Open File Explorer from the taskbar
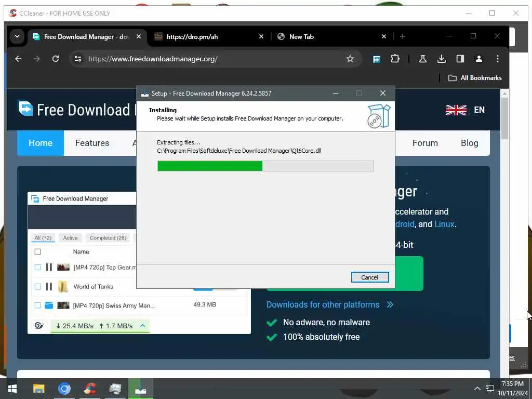The height and width of the screenshot is (399, 532). point(38,389)
